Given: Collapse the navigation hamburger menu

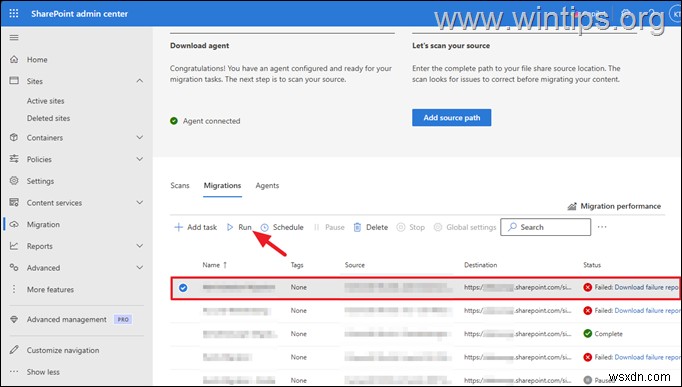Looking at the screenshot, I should pos(14,37).
